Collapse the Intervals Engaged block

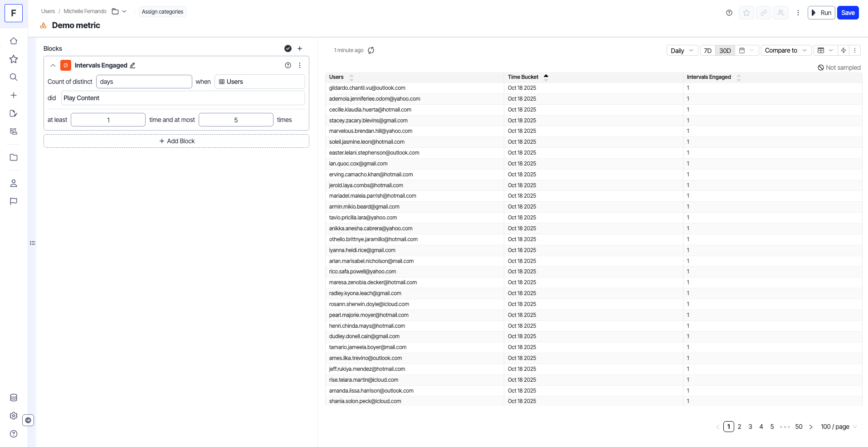53,65
